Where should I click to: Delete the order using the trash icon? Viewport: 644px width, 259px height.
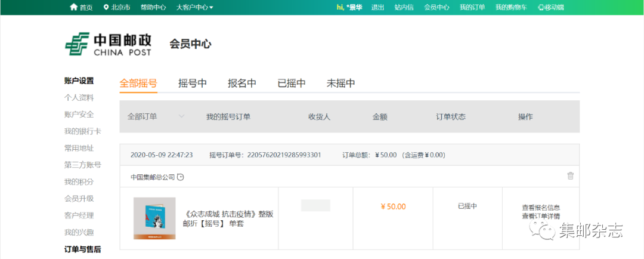click(571, 175)
